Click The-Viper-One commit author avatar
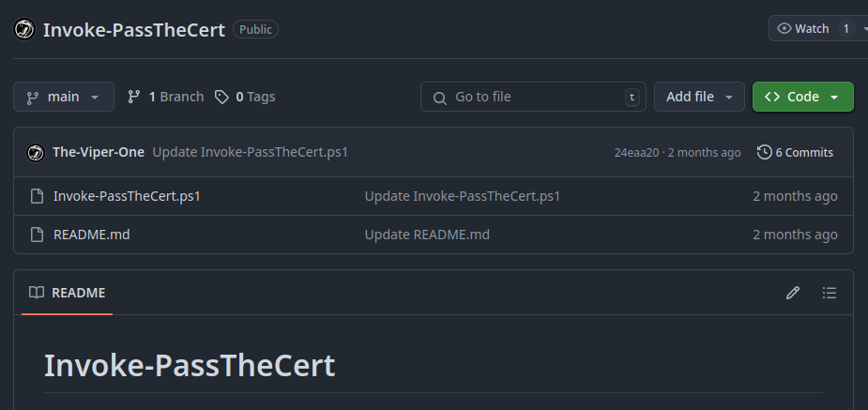868x410 pixels. pyautogui.click(x=36, y=153)
